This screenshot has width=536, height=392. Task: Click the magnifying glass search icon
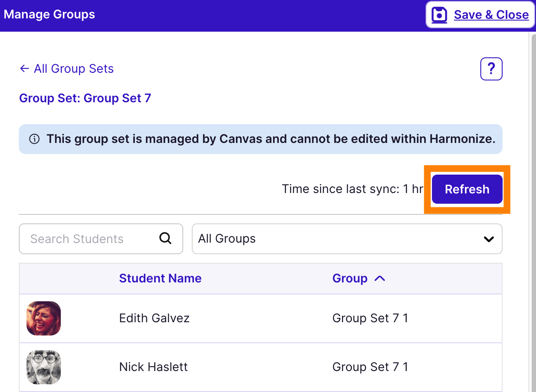click(165, 238)
